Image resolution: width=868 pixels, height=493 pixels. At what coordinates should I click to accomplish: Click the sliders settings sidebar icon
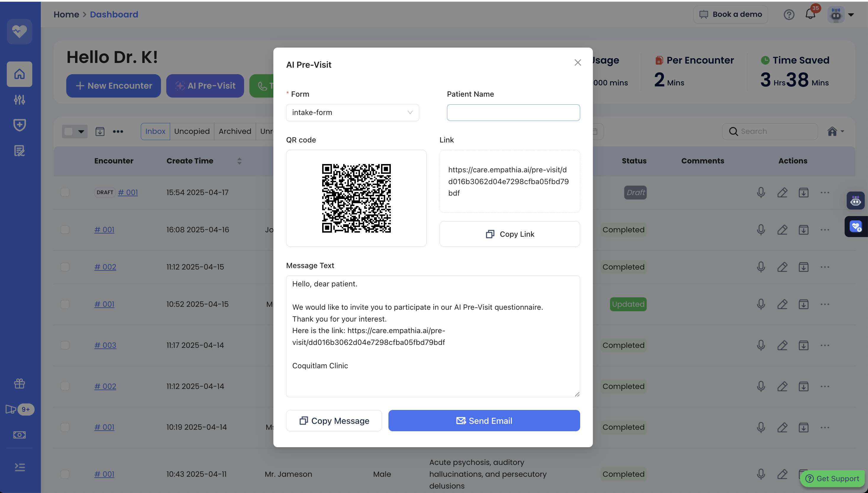(19, 100)
